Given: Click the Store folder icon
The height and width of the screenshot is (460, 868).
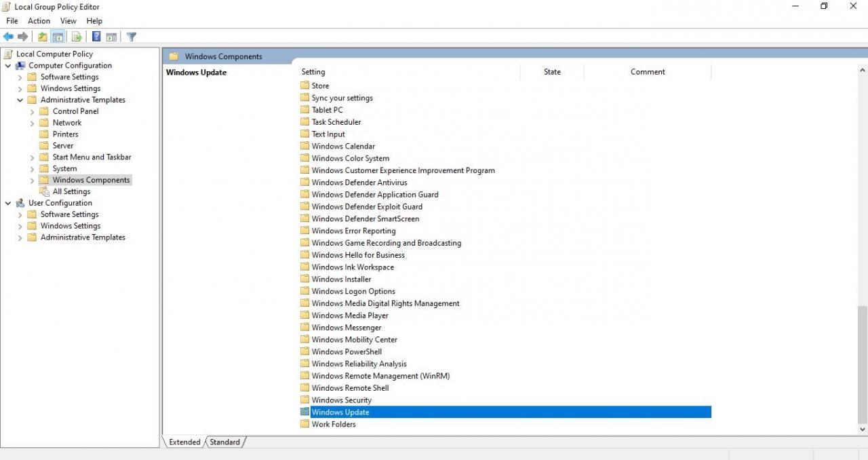Looking at the screenshot, I should tap(304, 85).
